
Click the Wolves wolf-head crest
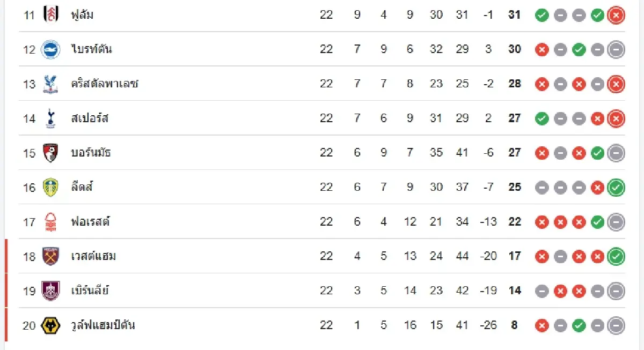[x=51, y=325]
